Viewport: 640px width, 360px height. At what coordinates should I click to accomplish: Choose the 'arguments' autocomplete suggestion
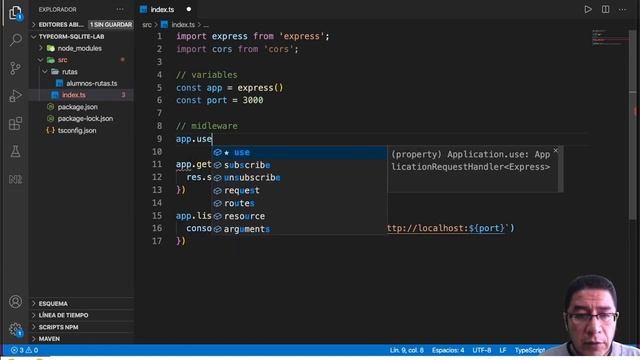[299, 229]
